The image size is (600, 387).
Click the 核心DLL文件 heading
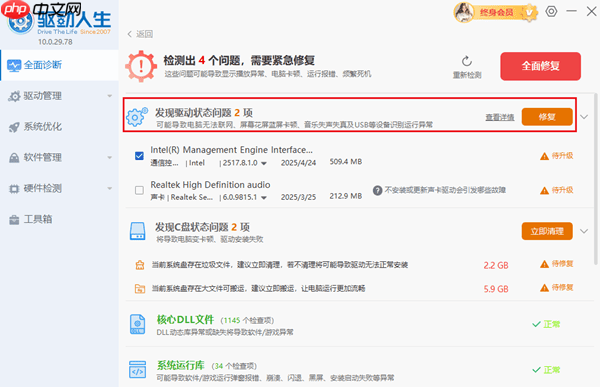click(x=185, y=320)
